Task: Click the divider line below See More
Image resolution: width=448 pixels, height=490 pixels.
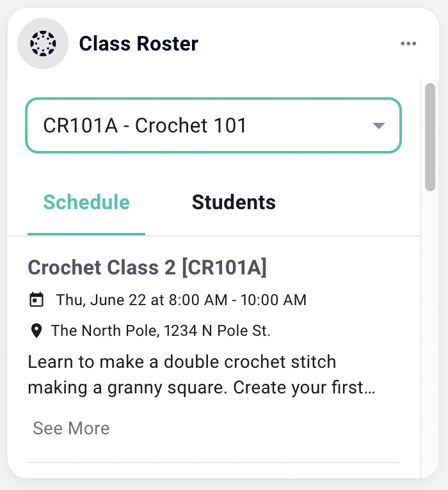Action: click(x=213, y=462)
